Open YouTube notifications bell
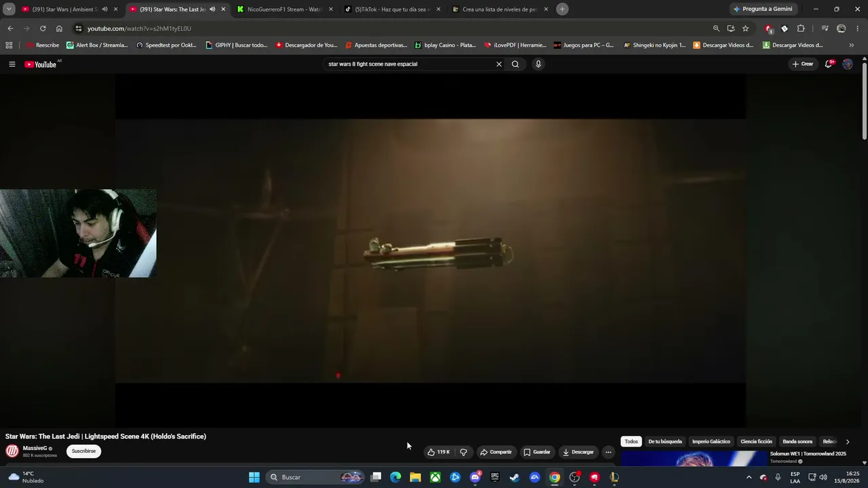The width and height of the screenshot is (868, 488). coord(829,64)
